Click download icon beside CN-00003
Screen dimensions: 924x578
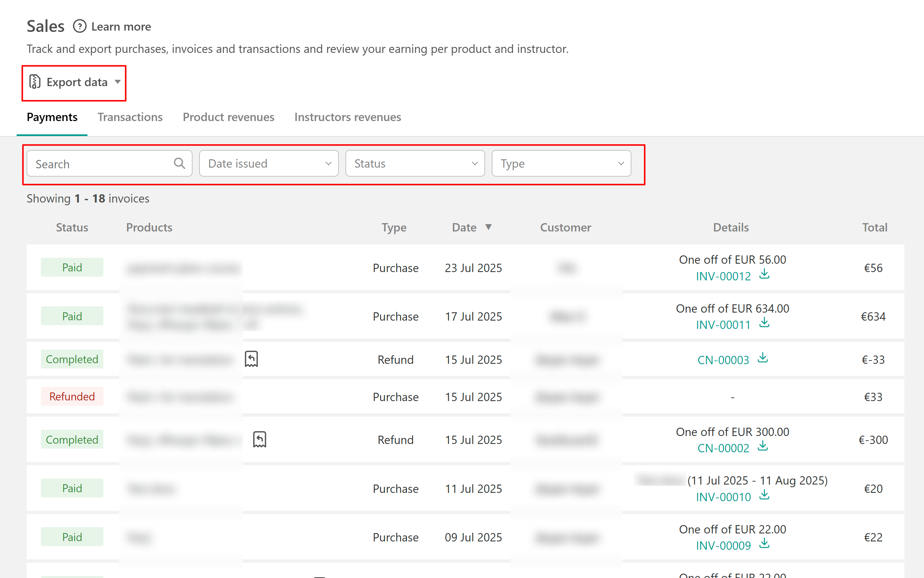[x=762, y=358]
